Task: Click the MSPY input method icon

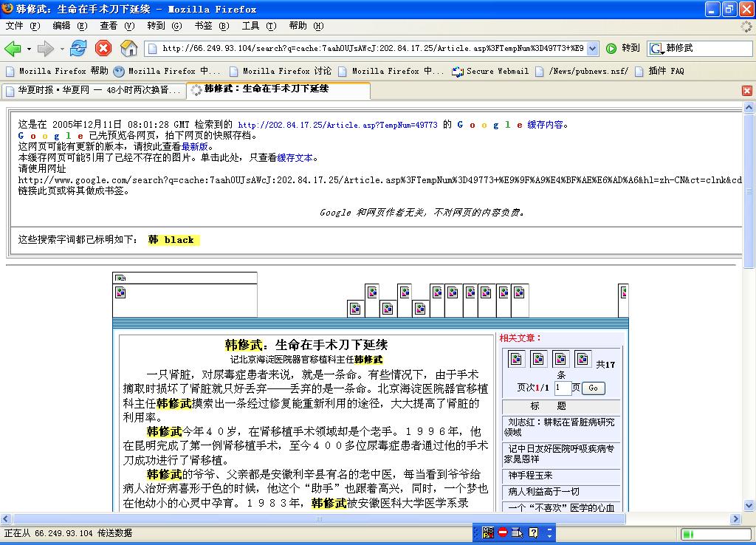Action: (487, 532)
